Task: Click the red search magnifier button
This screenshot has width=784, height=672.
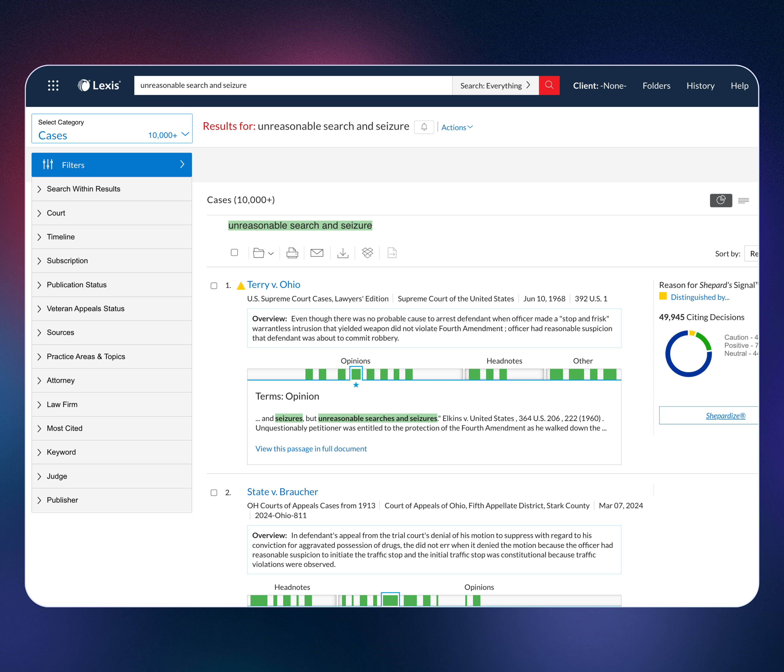Action: point(549,86)
